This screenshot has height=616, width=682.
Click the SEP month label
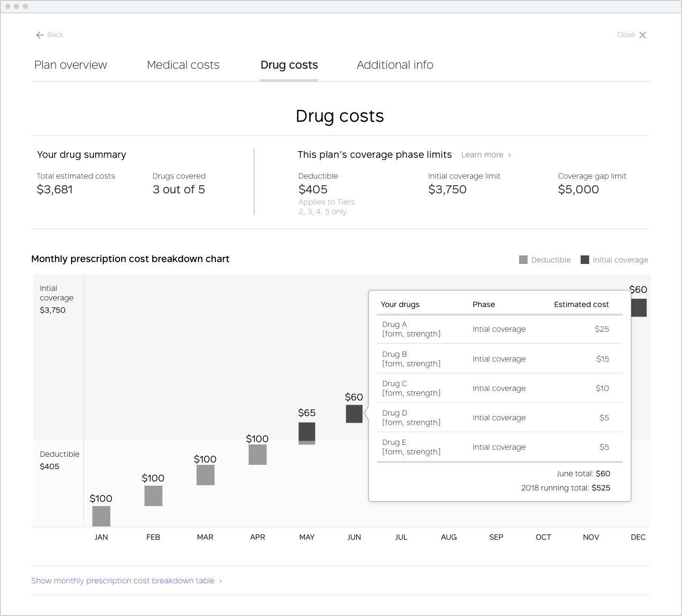[x=496, y=537]
